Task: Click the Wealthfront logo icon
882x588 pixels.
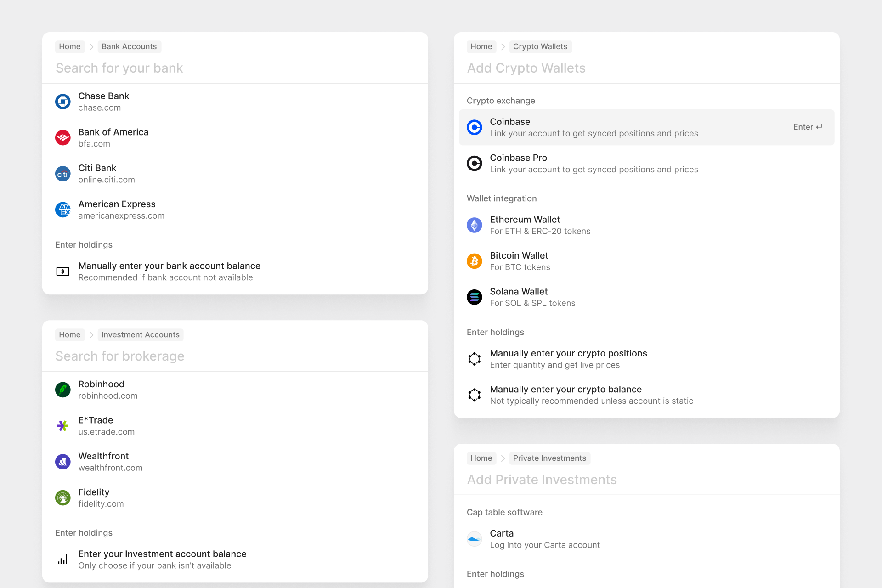Action: (63, 462)
